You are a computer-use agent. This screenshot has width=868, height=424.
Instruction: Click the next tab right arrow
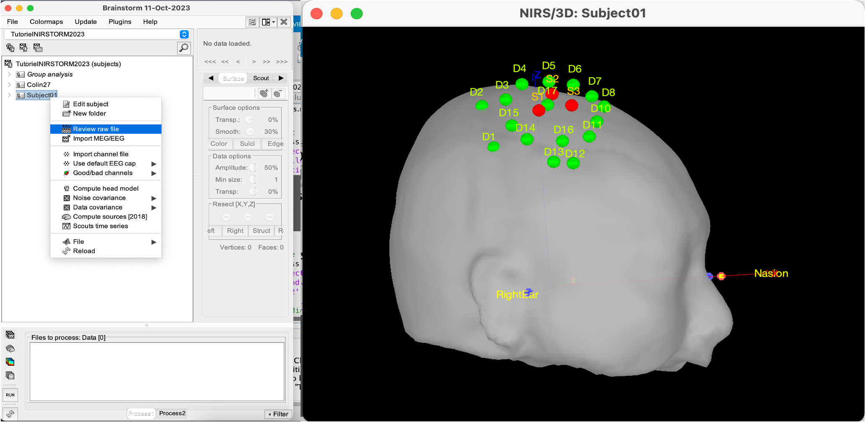click(x=281, y=78)
